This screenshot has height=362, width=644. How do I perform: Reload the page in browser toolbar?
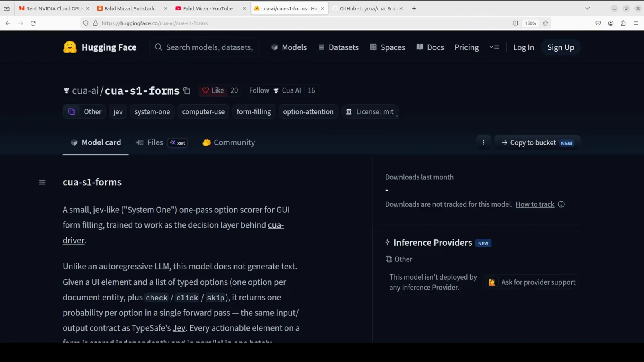click(33, 23)
